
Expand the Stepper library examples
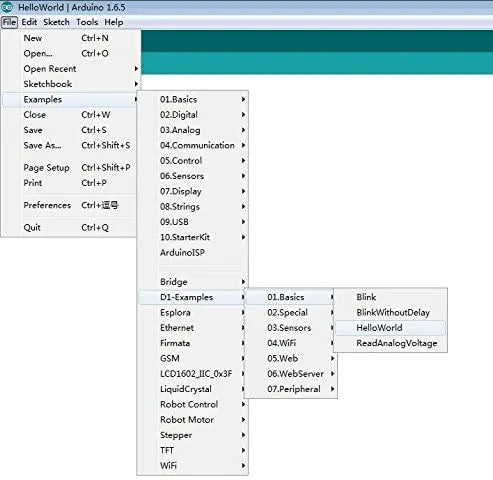pyautogui.click(x=193, y=435)
